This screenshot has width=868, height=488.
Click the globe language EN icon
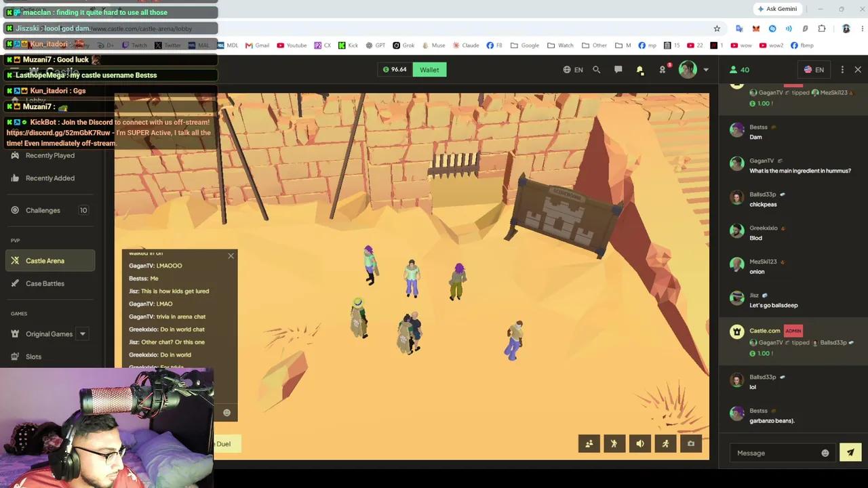coord(573,70)
